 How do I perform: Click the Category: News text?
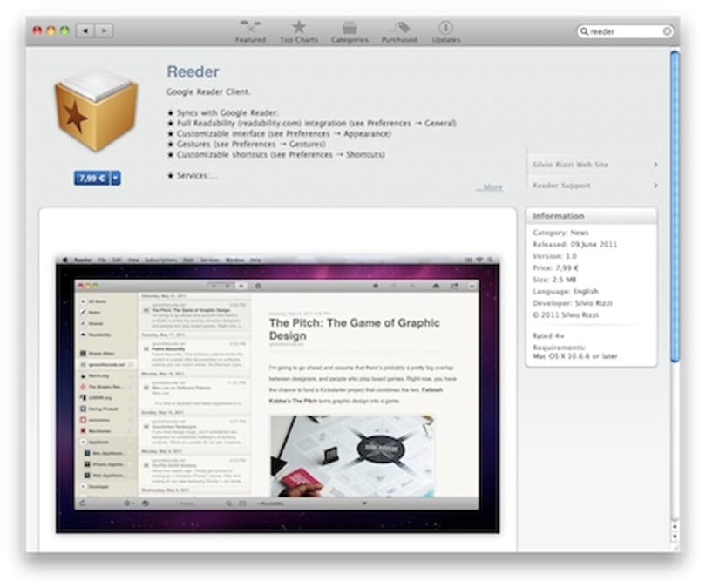[x=560, y=233]
